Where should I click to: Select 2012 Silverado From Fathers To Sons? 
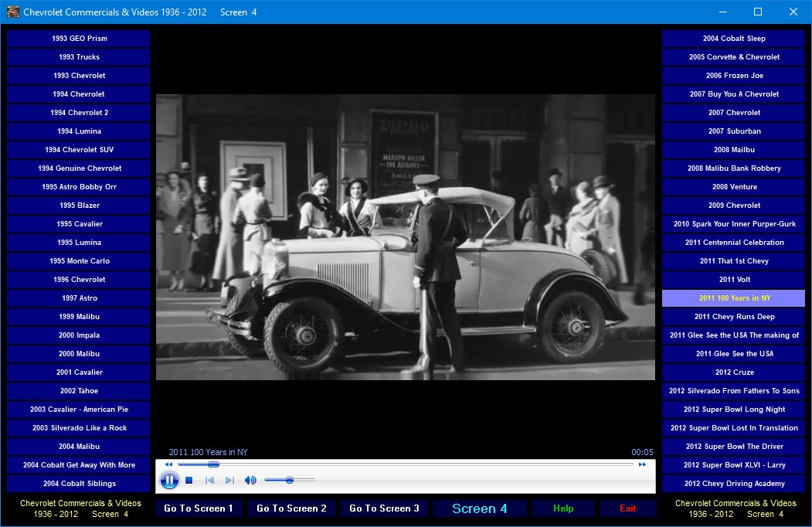[734, 391]
